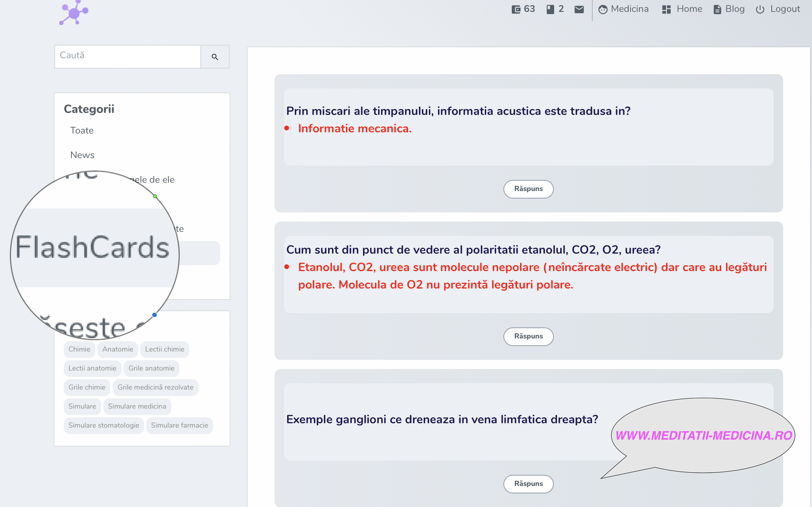This screenshot has width=812, height=507.
Task: Toggle Simulare stomatologie category filter
Action: (103, 425)
